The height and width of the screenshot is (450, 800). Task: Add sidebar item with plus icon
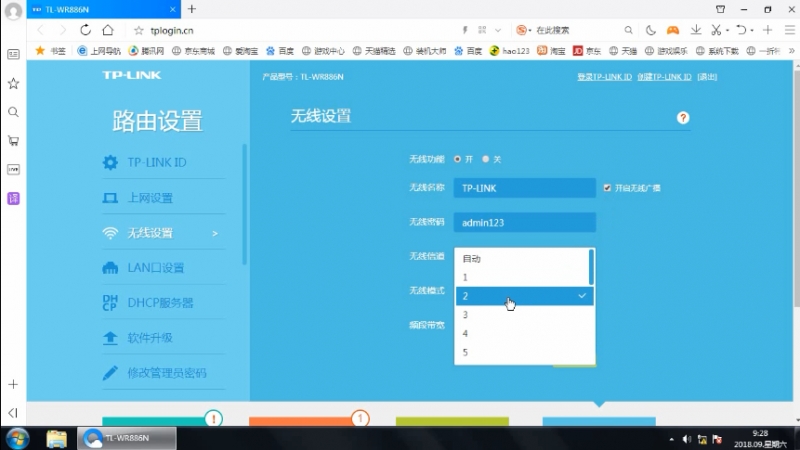(13, 384)
